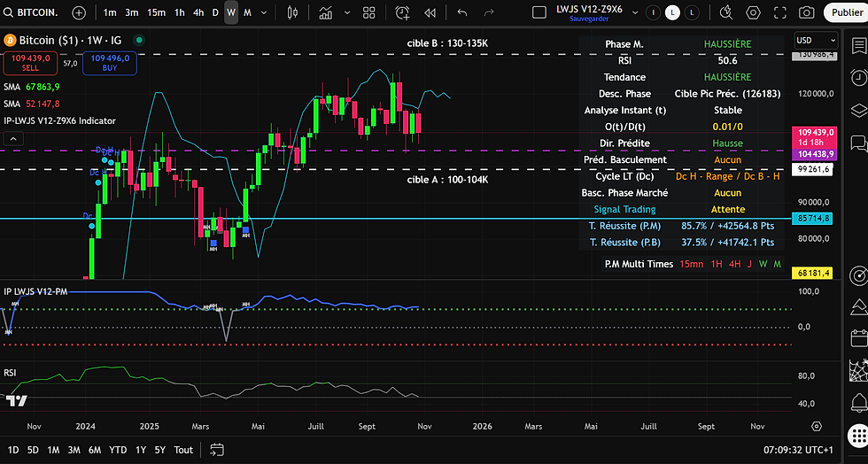
Task: Open time axis settings gear icon
Action: (816, 426)
